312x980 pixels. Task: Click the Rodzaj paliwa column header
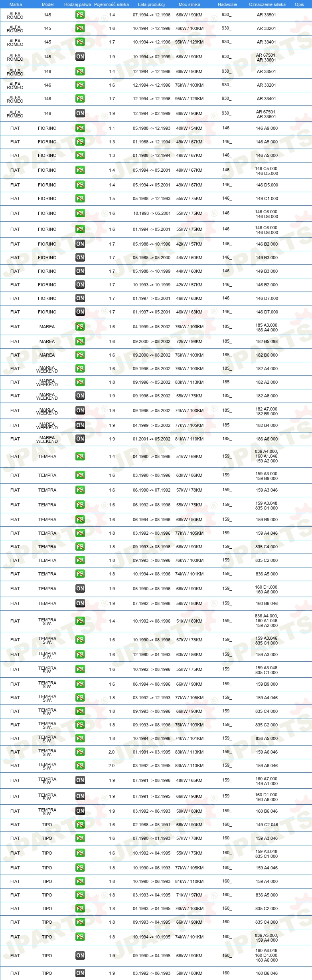[77, 4]
